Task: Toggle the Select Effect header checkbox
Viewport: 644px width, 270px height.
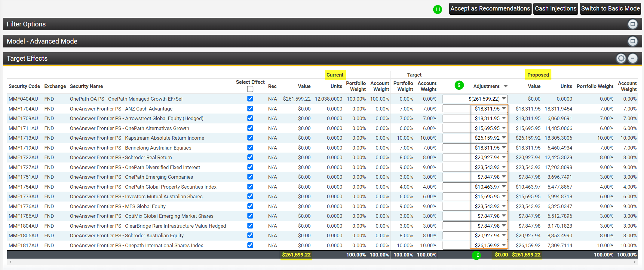Action: [250, 89]
